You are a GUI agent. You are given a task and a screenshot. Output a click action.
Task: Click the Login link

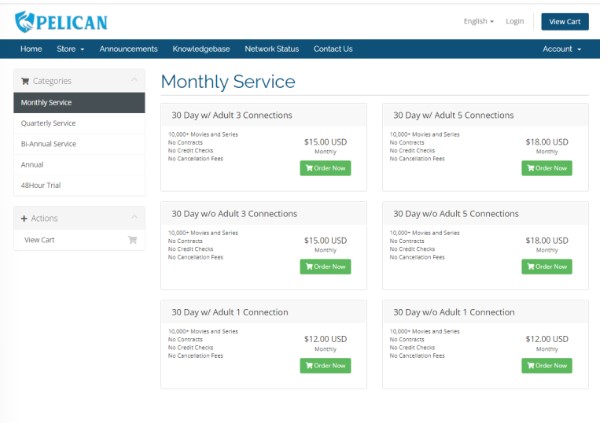pos(514,21)
